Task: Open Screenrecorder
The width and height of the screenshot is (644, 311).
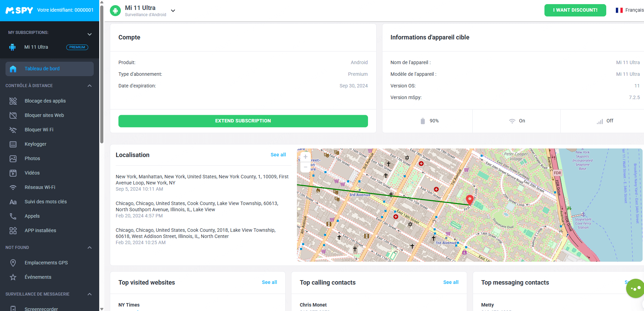Action: (41, 309)
